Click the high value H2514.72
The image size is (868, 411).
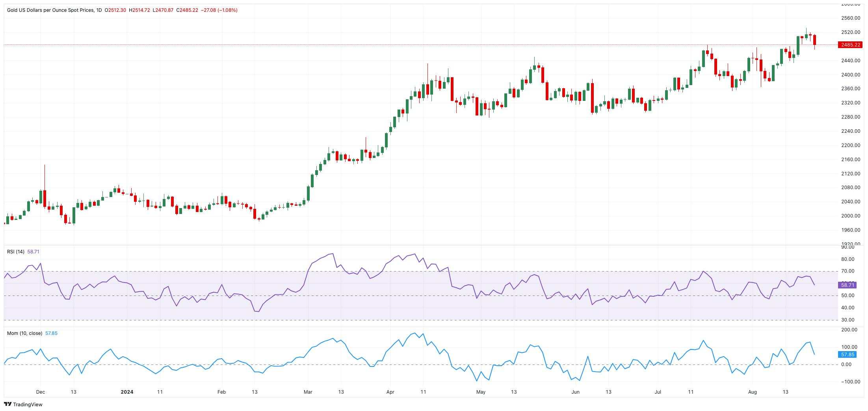click(139, 10)
